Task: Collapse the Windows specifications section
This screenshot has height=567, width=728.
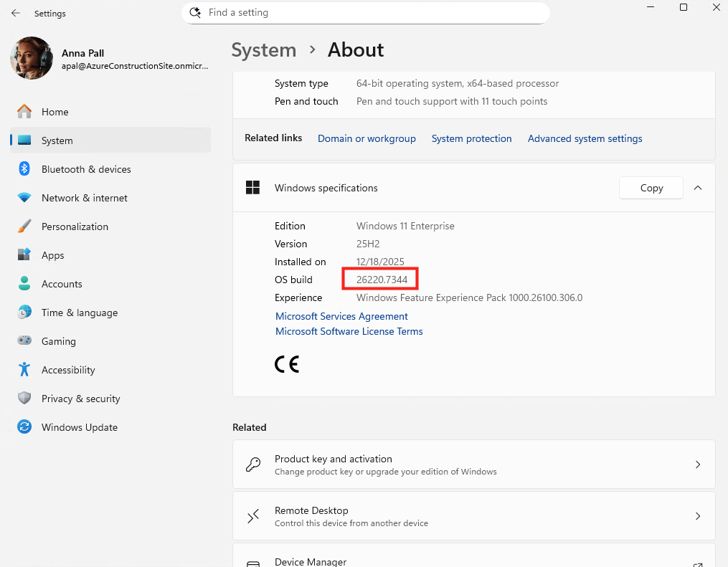Action: 698,188
